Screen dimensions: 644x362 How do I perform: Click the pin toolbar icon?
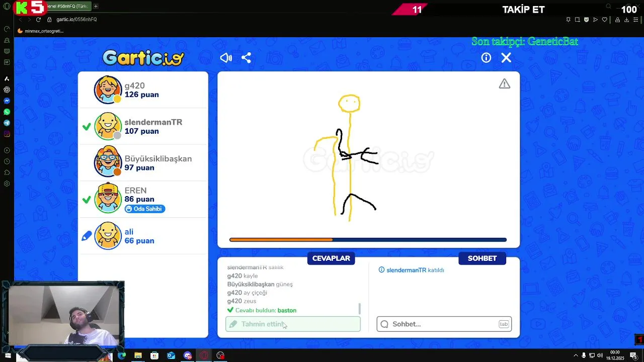point(568,20)
